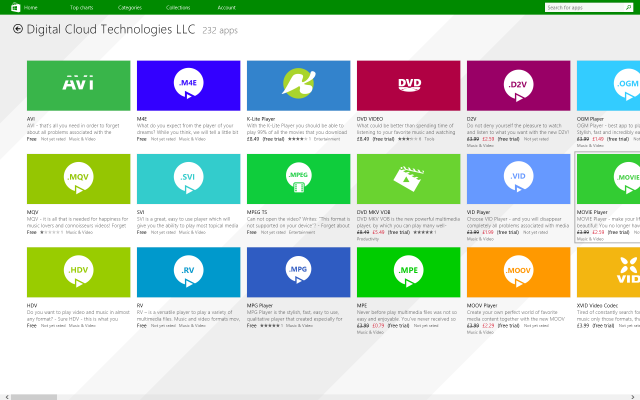This screenshot has width=640, height=400.
Task: Open the Home menu item
Action: [30, 7]
